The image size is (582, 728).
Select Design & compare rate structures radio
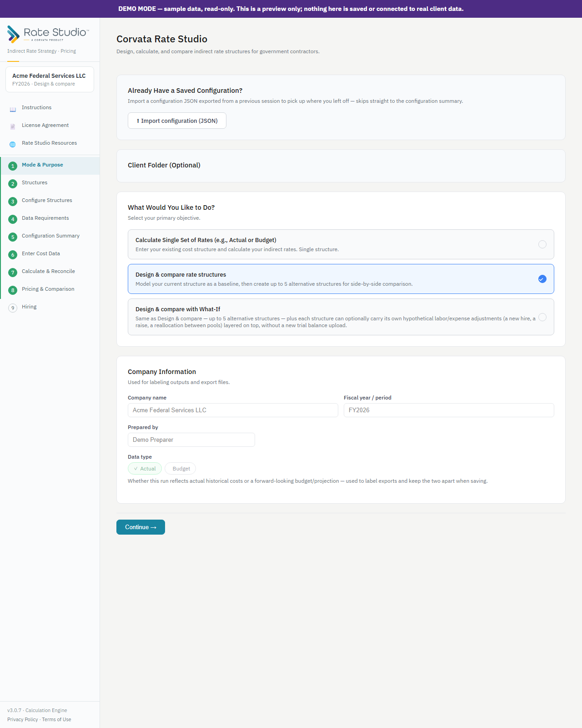[542, 279]
